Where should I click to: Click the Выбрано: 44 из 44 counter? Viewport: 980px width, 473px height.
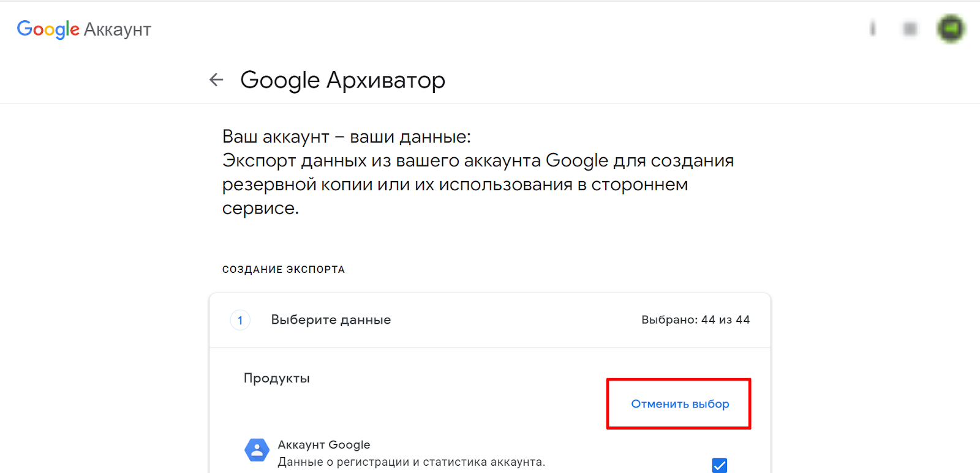click(695, 320)
